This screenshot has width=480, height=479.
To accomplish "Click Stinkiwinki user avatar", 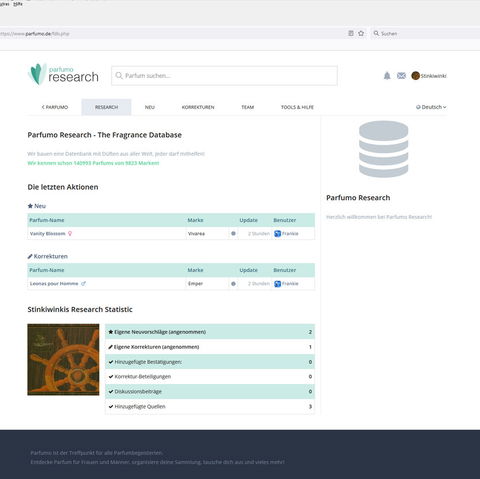I will 415,76.
